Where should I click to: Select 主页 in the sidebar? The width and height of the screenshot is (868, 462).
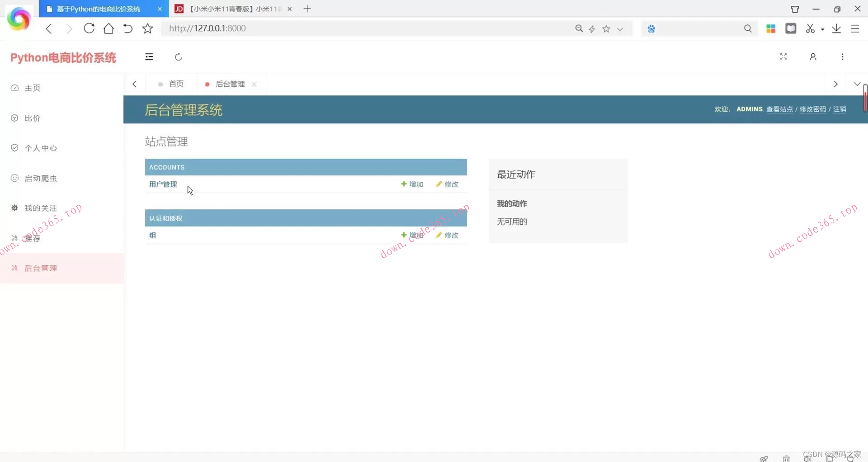[x=62, y=88]
